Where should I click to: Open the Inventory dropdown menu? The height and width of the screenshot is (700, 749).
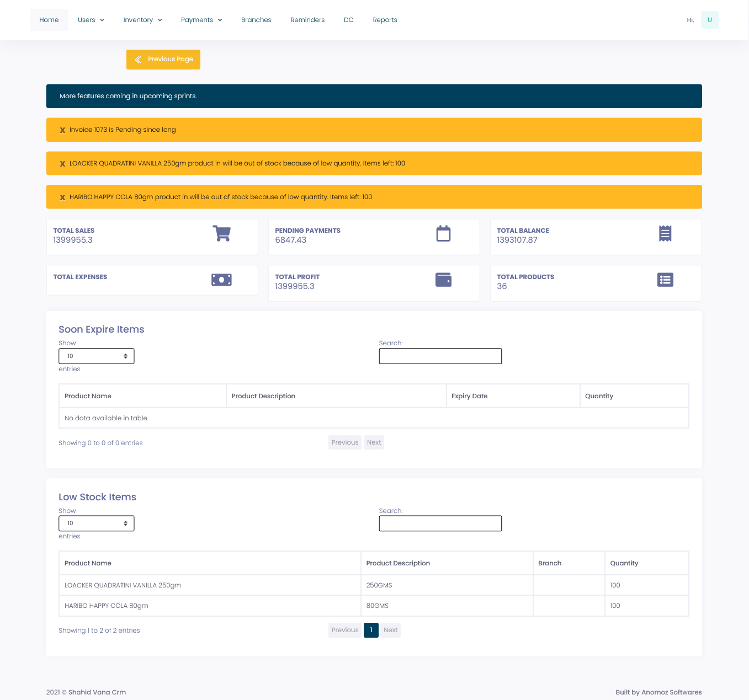click(142, 19)
